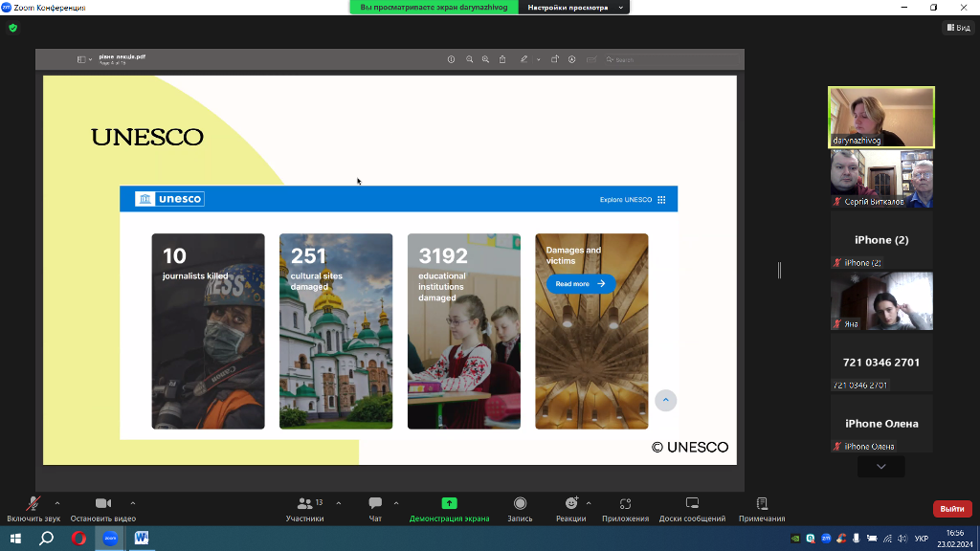Open Opera browser from taskbar

(78, 538)
